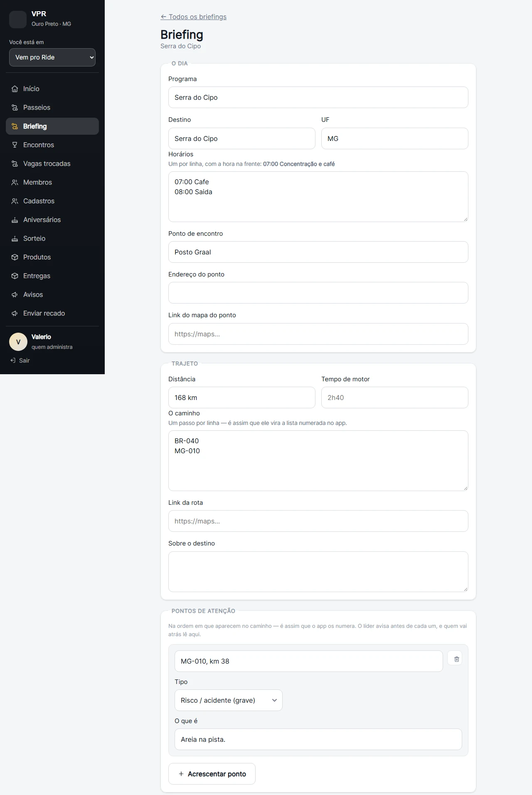The height and width of the screenshot is (795, 532).
Task: Click the Avisos megaphone icon
Action: point(15,295)
